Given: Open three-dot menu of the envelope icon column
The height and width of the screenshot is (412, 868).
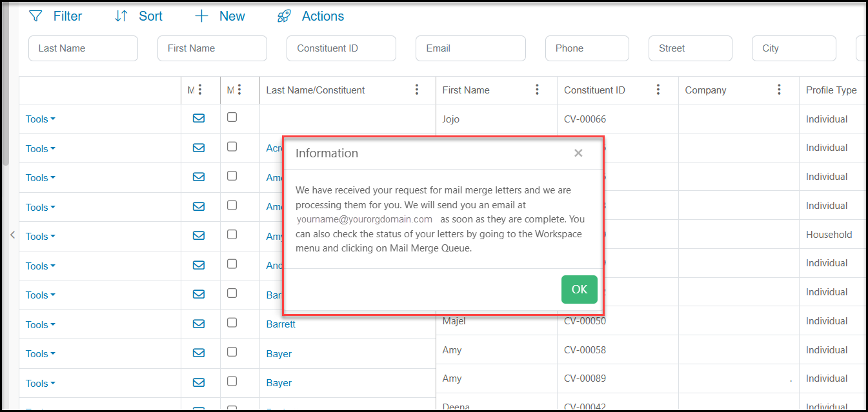Looking at the screenshot, I should pos(200,90).
